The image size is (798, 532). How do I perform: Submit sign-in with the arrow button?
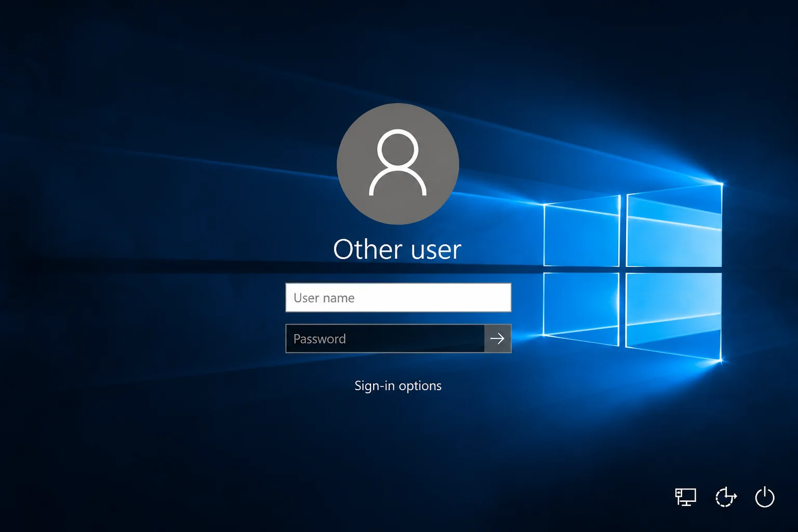tap(498, 339)
